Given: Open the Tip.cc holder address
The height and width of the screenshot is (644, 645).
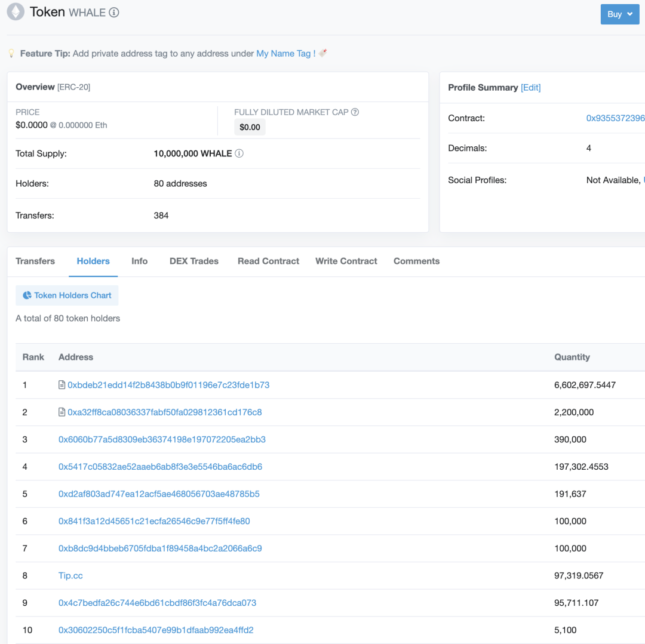Looking at the screenshot, I should (70, 576).
